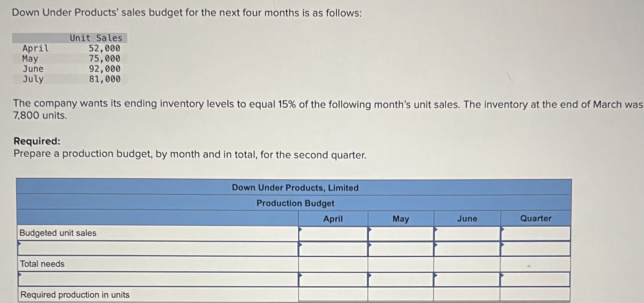Viewport: 644px width, 303px height.
Task: Click the April budgeted unit sales input cell
Action: [333, 233]
